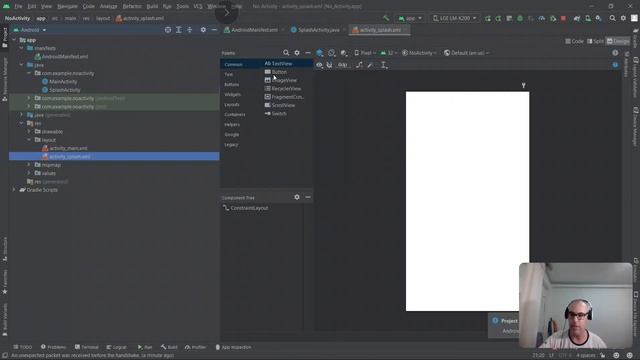Minimize the Palette panel
The image size is (640, 360).
coord(308,53)
